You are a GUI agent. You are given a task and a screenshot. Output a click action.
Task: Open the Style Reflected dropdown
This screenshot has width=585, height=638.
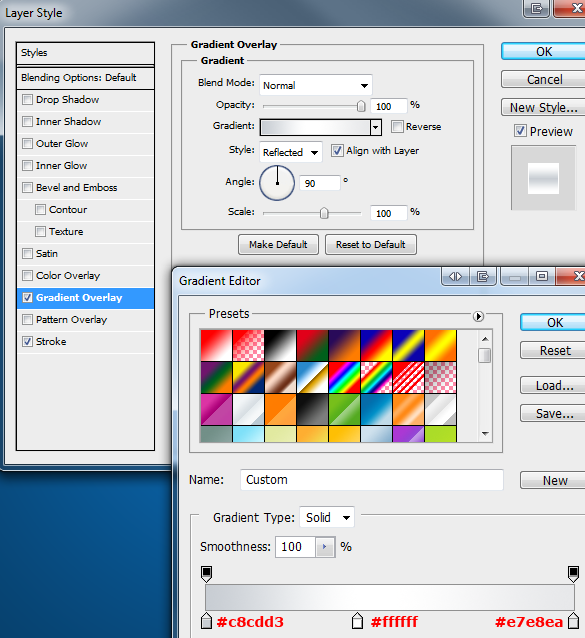click(x=291, y=152)
